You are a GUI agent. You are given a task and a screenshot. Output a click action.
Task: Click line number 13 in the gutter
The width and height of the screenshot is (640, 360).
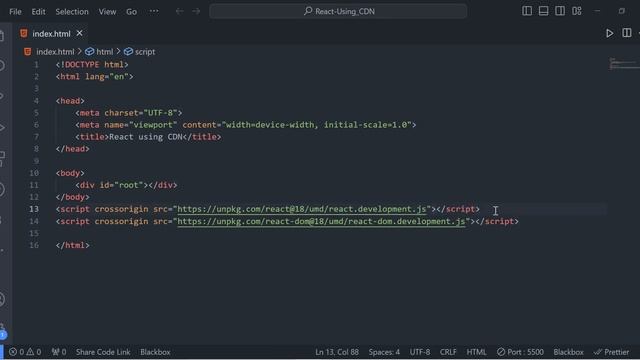[34, 209]
